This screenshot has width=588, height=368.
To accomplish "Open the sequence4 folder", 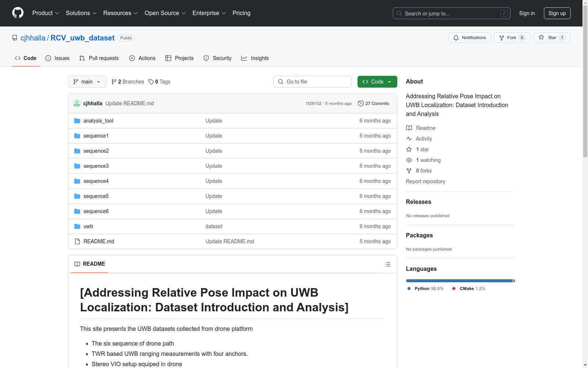I will pos(96,181).
